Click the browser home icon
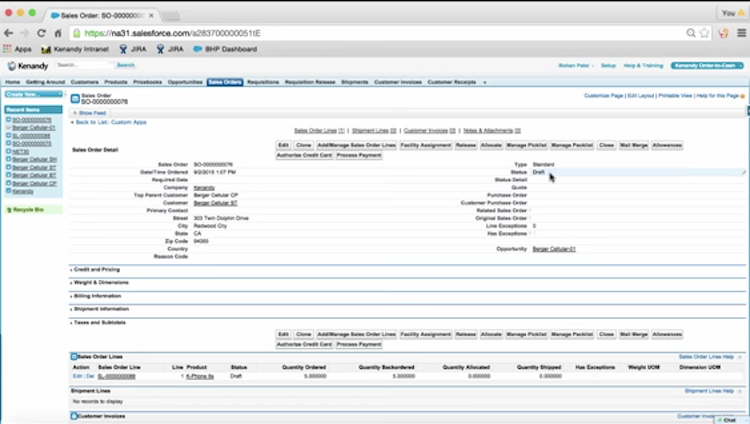The image size is (750, 424). tap(58, 33)
